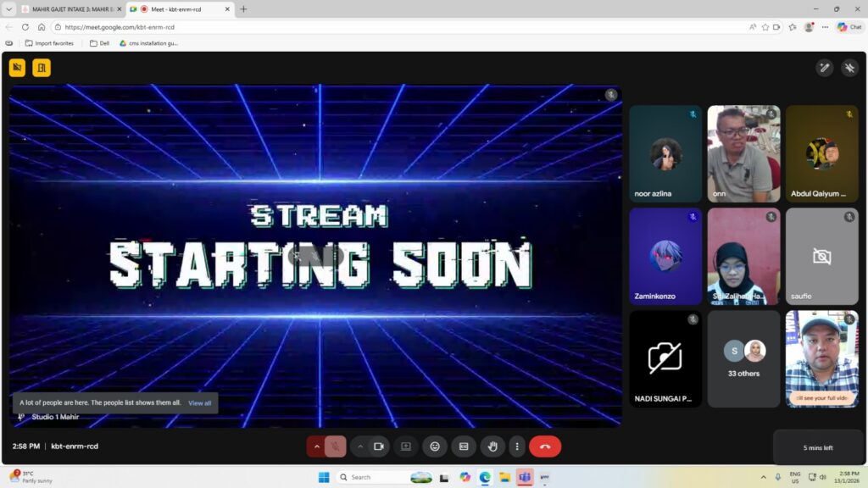Click the yellow door icon at top left
Image resolution: width=868 pixels, height=488 pixels.
click(x=42, y=68)
